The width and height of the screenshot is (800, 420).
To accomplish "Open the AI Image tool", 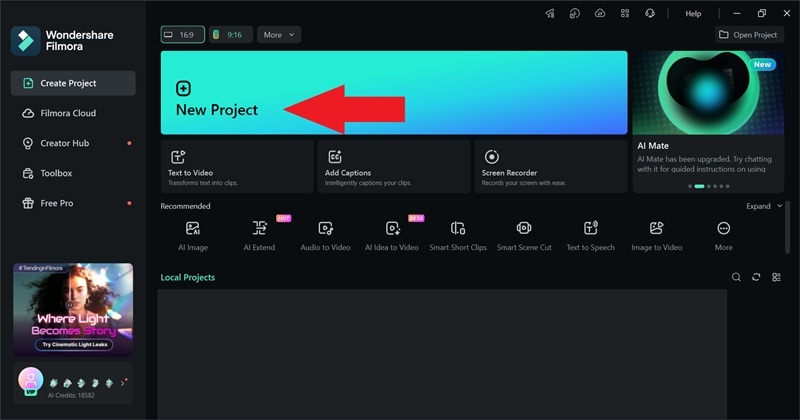I will click(193, 236).
